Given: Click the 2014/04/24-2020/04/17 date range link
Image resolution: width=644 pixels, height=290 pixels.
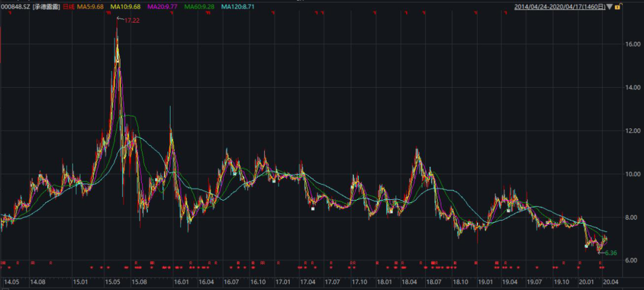Looking at the screenshot, I should (x=559, y=7).
